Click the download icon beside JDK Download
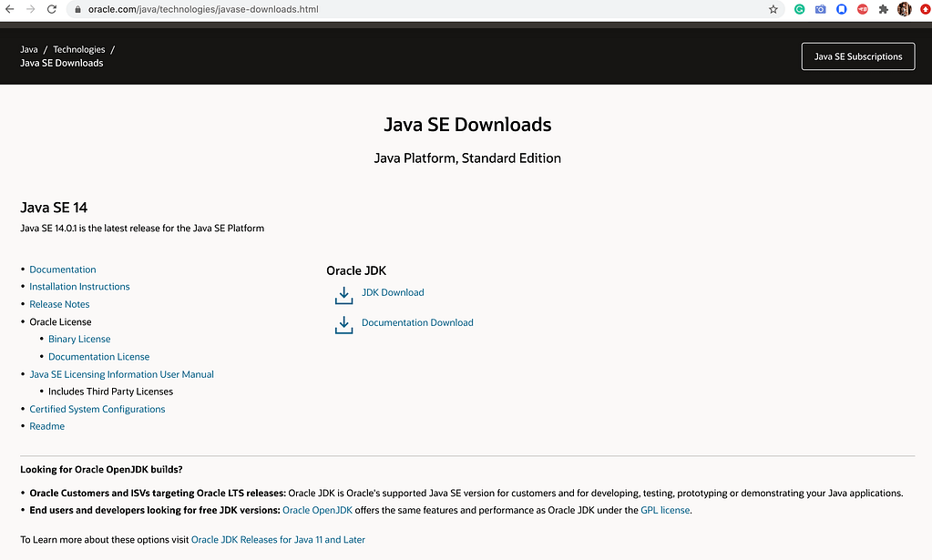932x560 pixels. 343,295
